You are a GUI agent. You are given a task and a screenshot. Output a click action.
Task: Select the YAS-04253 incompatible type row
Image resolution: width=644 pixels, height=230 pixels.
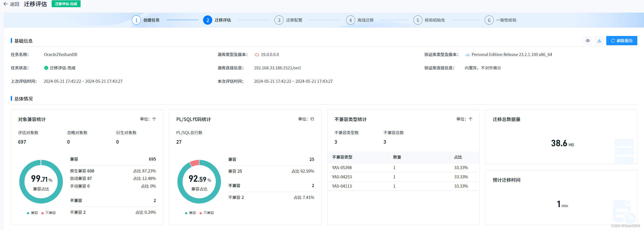click(403, 177)
